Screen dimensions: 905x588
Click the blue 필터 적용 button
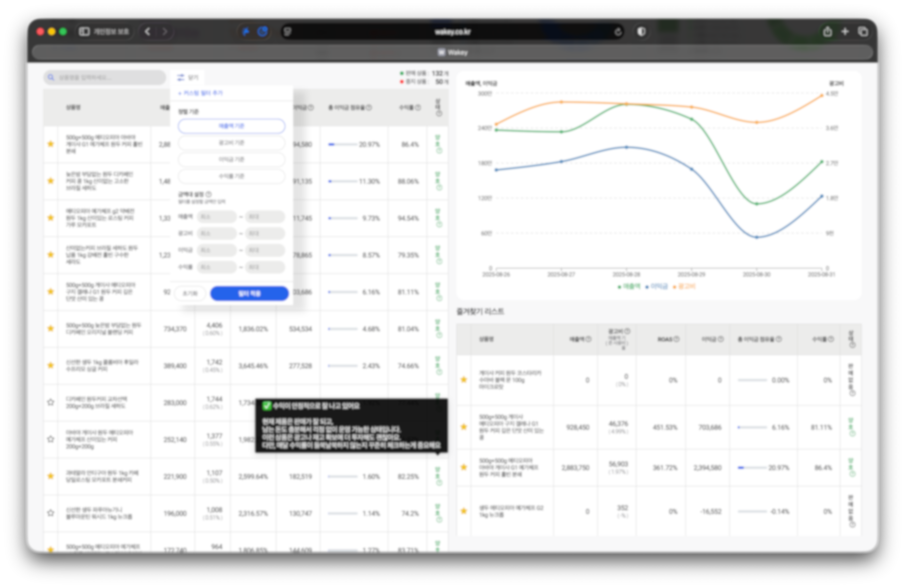pos(249,293)
